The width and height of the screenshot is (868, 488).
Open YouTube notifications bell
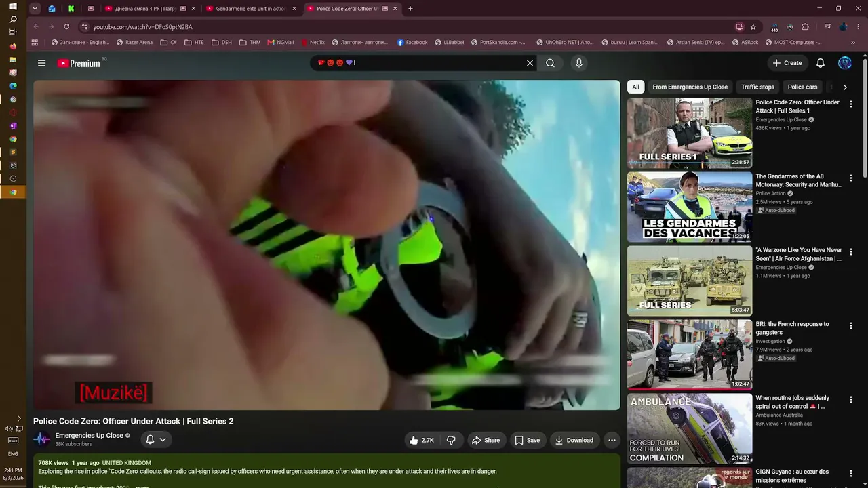coord(821,63)
